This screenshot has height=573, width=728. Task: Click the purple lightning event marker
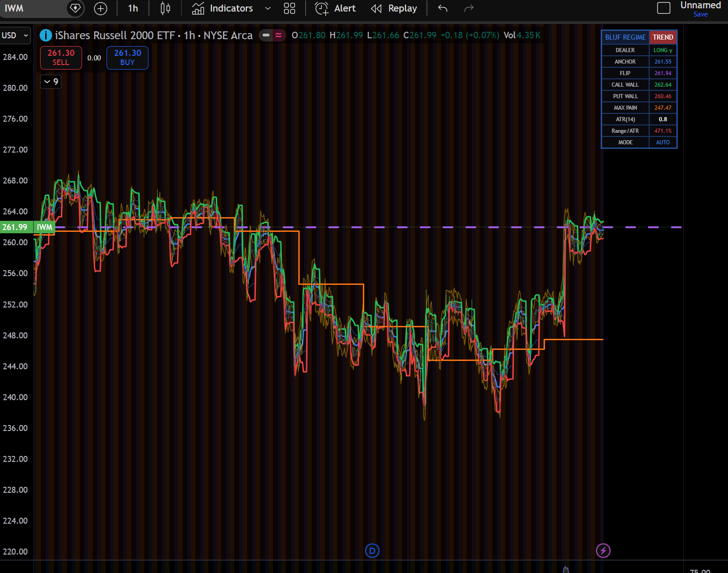point(603,550)
